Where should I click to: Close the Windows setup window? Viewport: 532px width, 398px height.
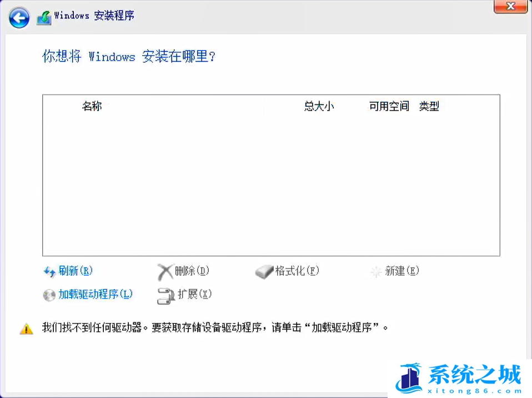point(510,6)
